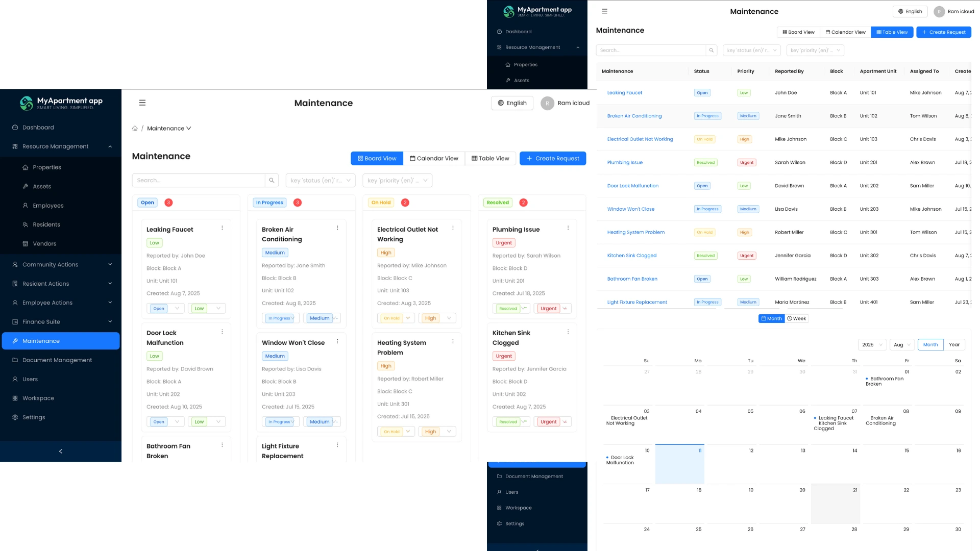This screenshot has height=551, width=980.
Task: Open status filter dropdown in table view
Action: point(752,50)
